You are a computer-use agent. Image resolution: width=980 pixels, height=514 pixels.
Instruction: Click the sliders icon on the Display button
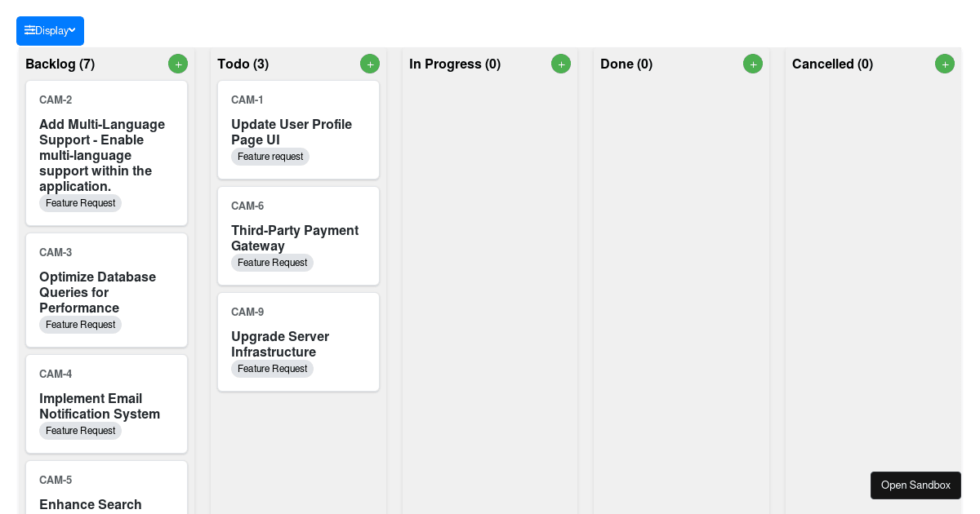[31, 30]
